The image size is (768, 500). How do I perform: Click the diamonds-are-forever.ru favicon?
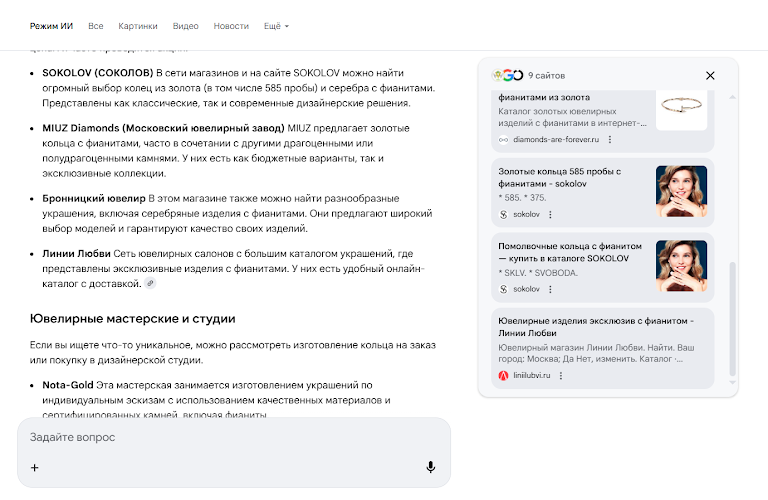pos(503,139)
